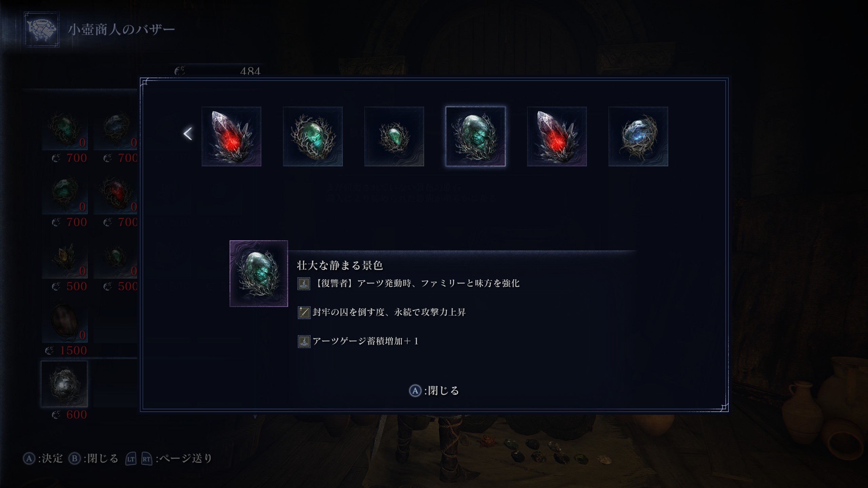The height and width of the screenshot is (488, 868).
Task: Select the small green relic in third slot
Action: coord(394,137)
